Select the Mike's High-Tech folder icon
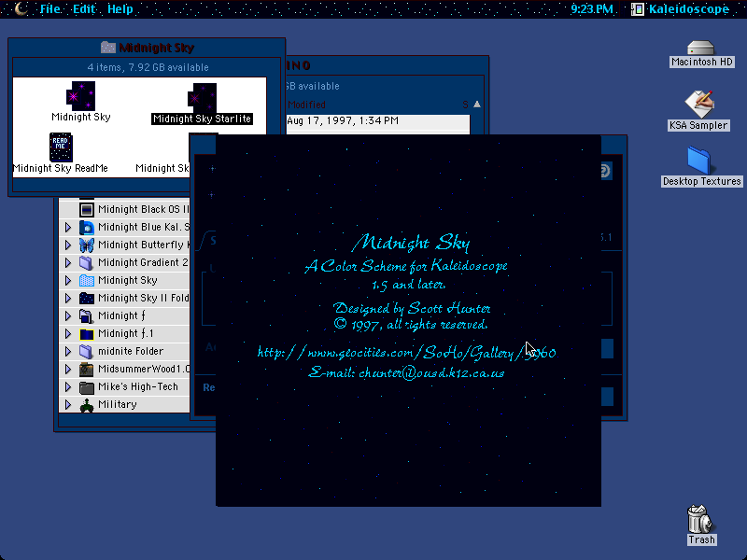 click(x=87, y=386)
